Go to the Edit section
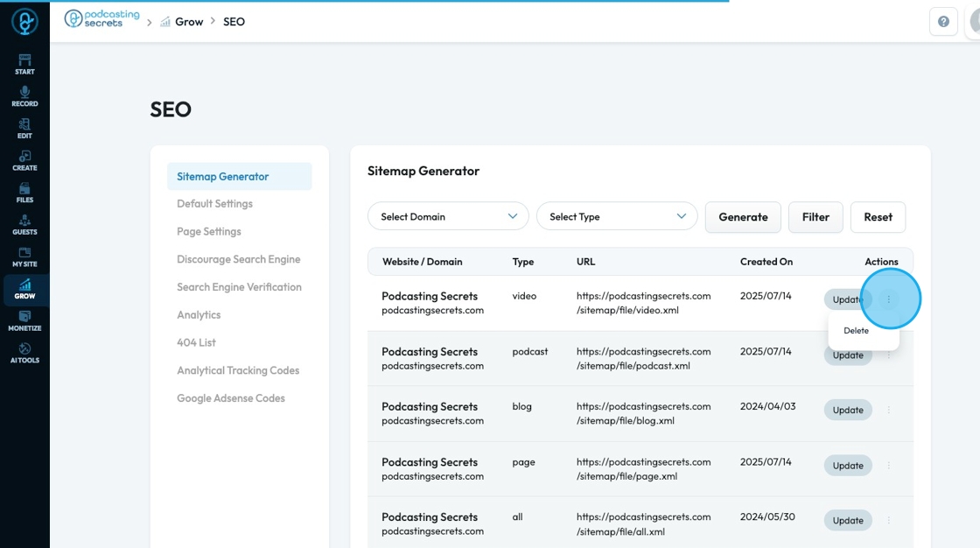 24,129
